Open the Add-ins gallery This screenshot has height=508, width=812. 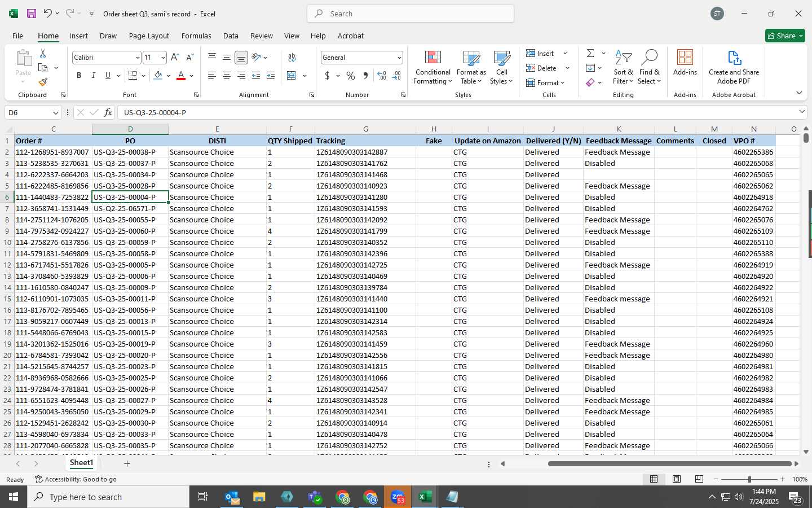[685, 63]
